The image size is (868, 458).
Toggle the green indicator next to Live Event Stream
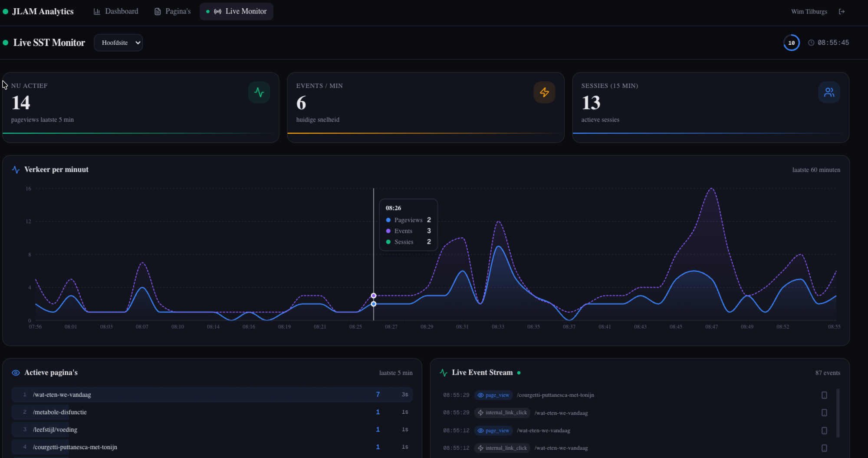518,372
